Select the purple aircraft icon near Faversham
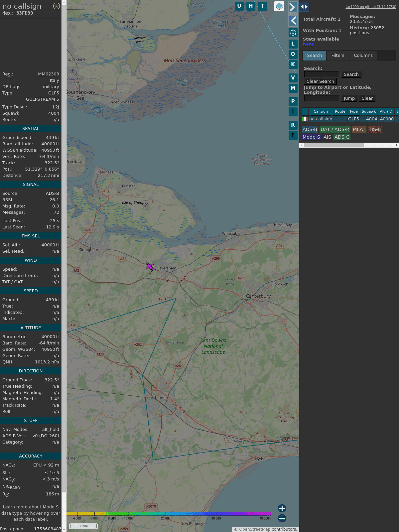 pos(150,266)
